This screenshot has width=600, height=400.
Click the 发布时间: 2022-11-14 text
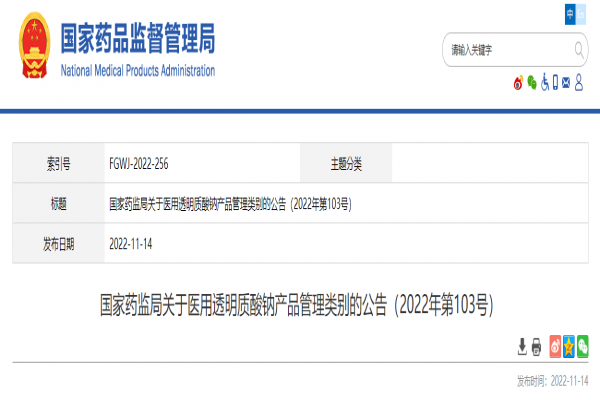click(x=553, y=381)
